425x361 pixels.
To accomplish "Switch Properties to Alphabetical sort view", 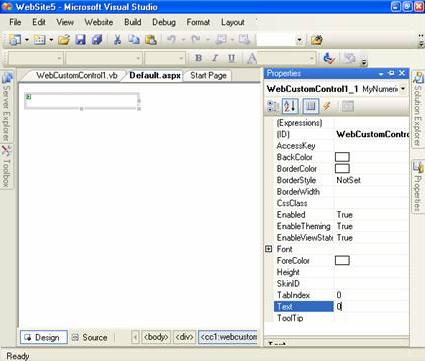I will pyautogui.click(x=290, y=106).
